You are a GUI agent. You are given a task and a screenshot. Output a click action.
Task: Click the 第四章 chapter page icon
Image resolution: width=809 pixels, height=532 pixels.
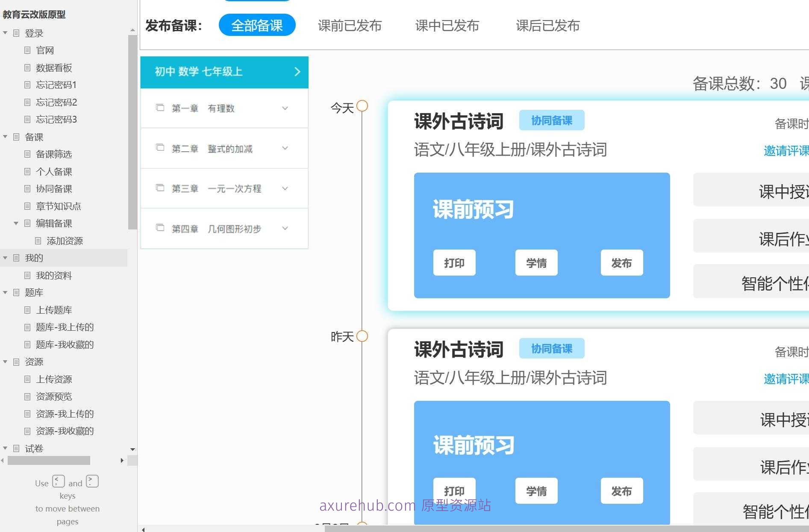(160, 228)
